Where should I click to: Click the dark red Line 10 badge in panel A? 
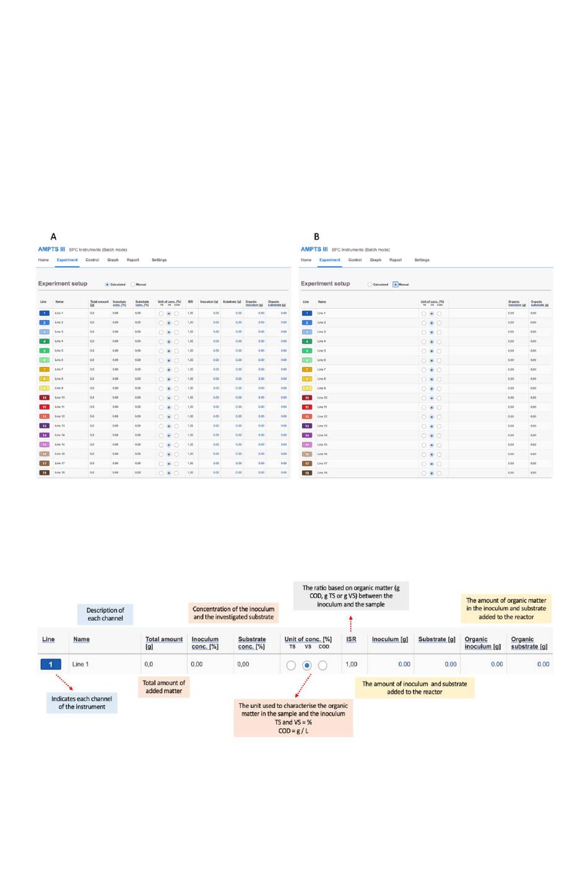(45, 397)
